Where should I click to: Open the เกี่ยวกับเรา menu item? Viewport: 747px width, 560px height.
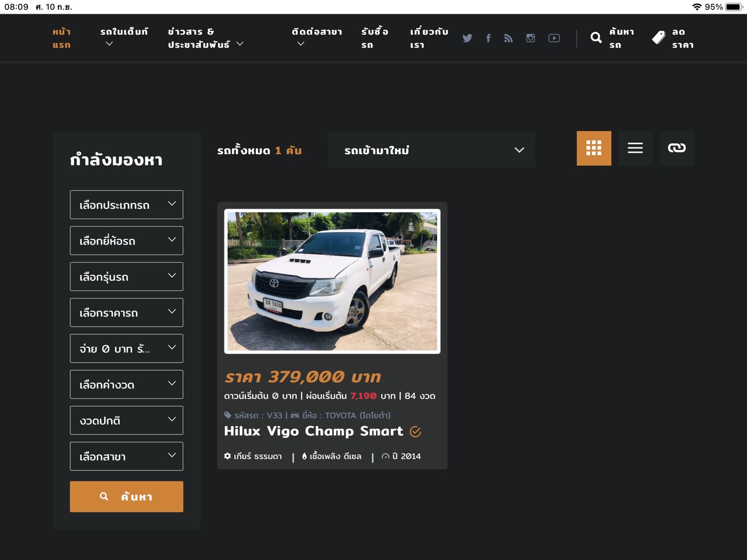click(x=429, y=38)
